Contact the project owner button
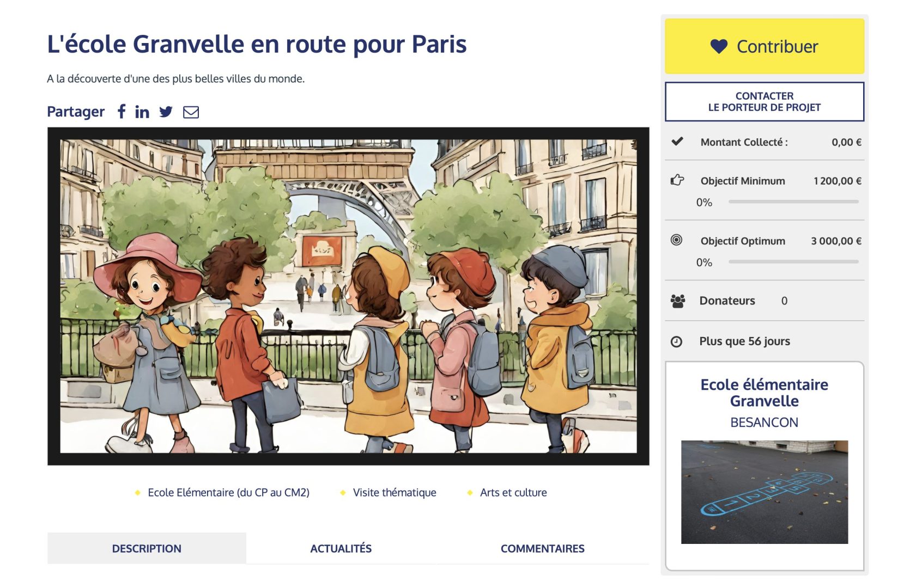This screenshot has width=898, height=588. [x=764, y=102]
